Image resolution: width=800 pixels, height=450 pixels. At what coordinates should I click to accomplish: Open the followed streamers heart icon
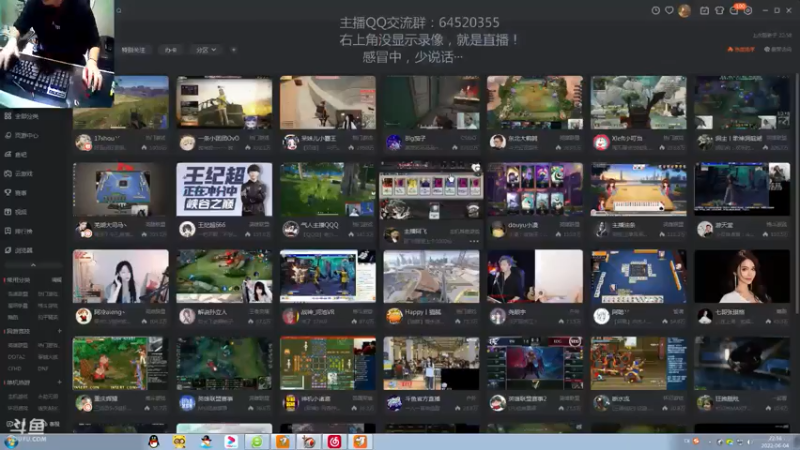669,10
